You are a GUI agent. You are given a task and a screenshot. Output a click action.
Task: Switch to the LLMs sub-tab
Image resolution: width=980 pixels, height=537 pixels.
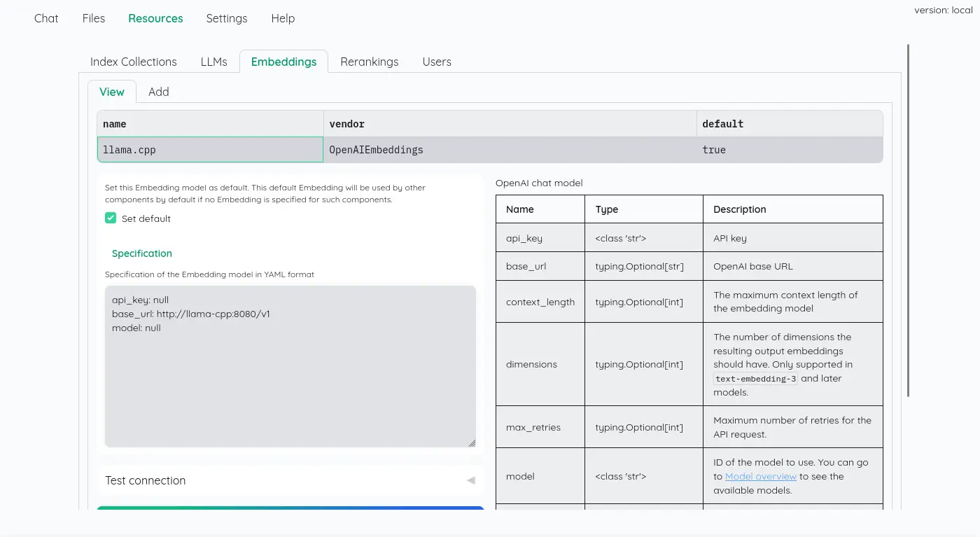tap(213, 62)
